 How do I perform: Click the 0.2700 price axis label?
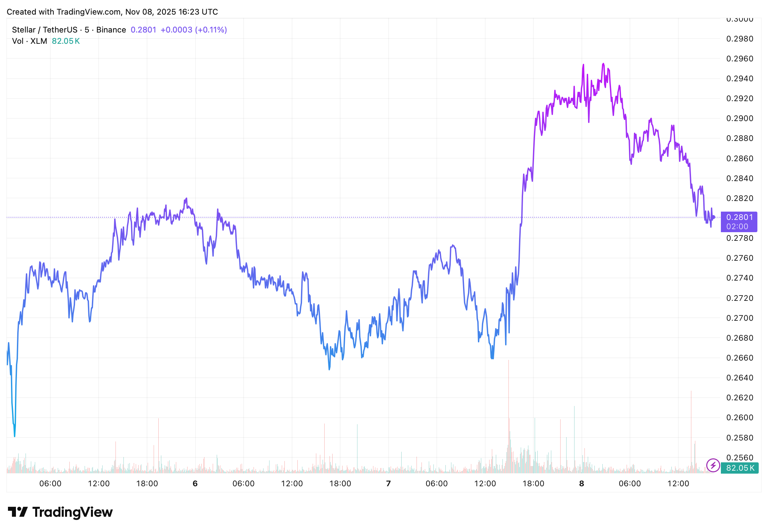point(739,318)
